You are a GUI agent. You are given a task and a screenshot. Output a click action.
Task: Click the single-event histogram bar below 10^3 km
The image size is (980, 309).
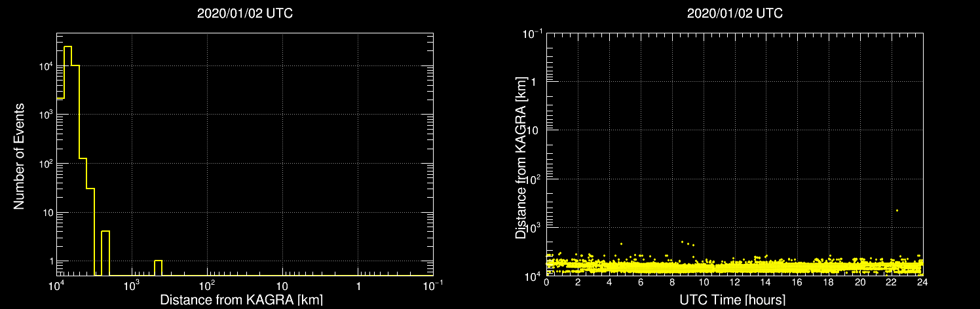click(x=158, y=268)
